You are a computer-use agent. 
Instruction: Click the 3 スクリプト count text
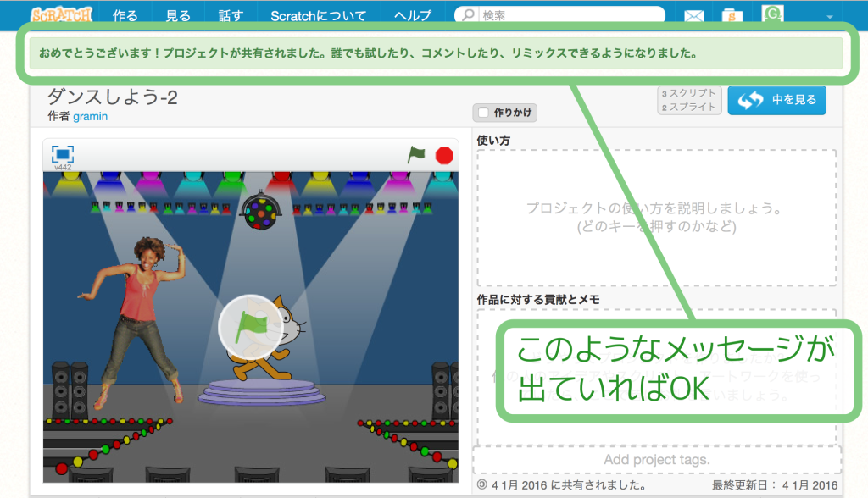[689, 93]
